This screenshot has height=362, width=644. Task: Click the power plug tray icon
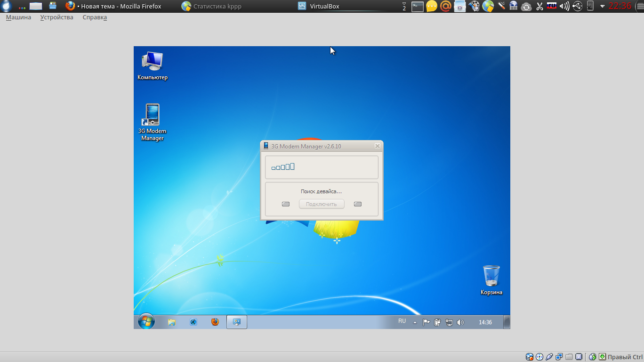(437, 322)
